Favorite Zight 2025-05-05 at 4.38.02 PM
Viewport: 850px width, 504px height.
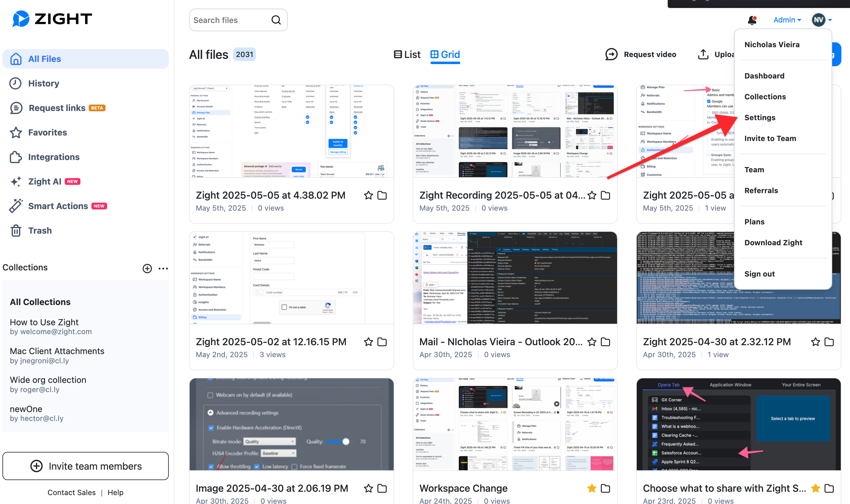point(368,195)
